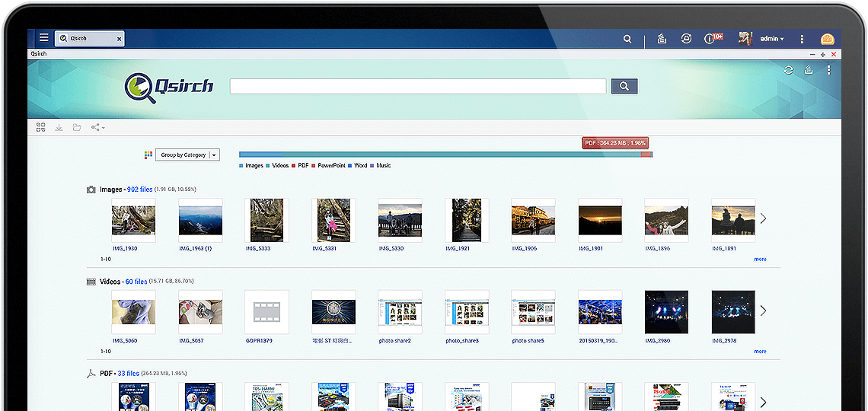Click the refresh icon in Qsirch header

pyautogui.click(x=789, y=70)
